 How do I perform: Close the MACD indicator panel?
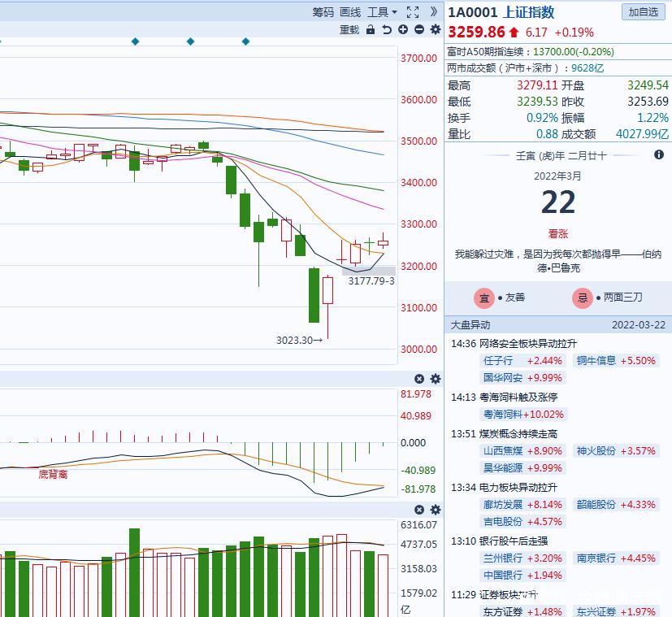419,379
